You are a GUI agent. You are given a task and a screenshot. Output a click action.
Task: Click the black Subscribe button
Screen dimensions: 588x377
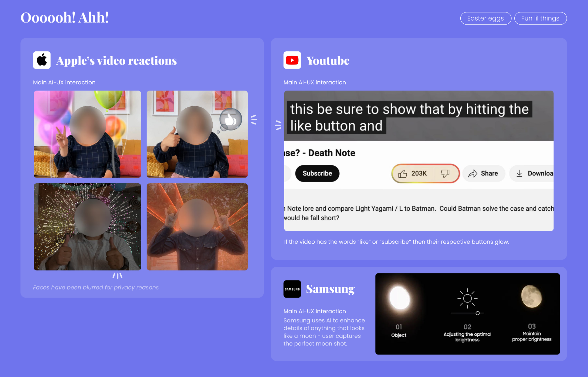coord(317,173)
